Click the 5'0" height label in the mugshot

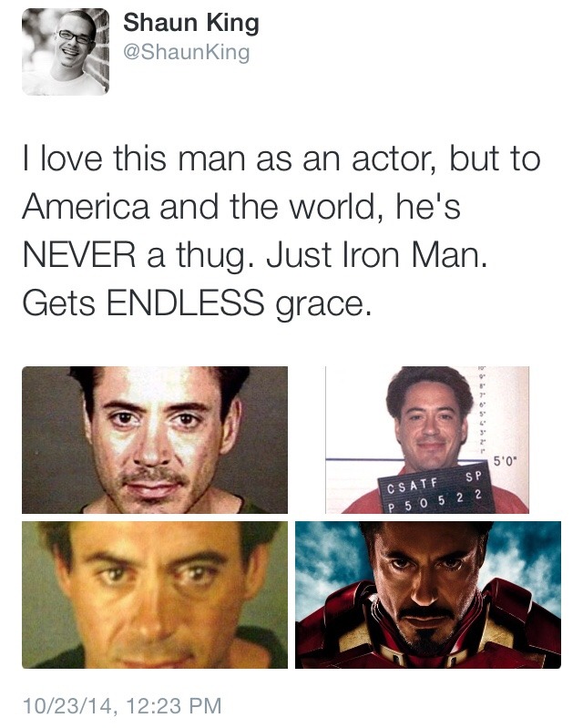(505, 461)
